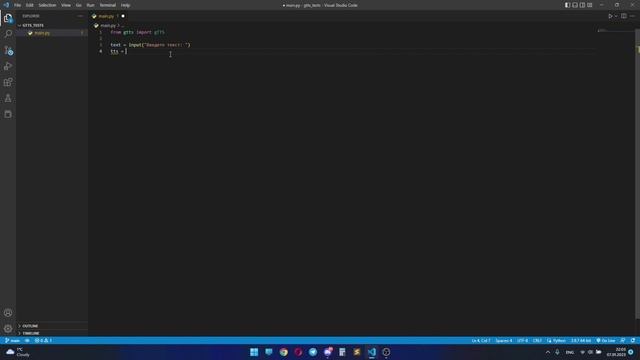This screenshot has height=360, width=640.
Task: Click the errors and warnings status indicator
Action: point(43,340)
